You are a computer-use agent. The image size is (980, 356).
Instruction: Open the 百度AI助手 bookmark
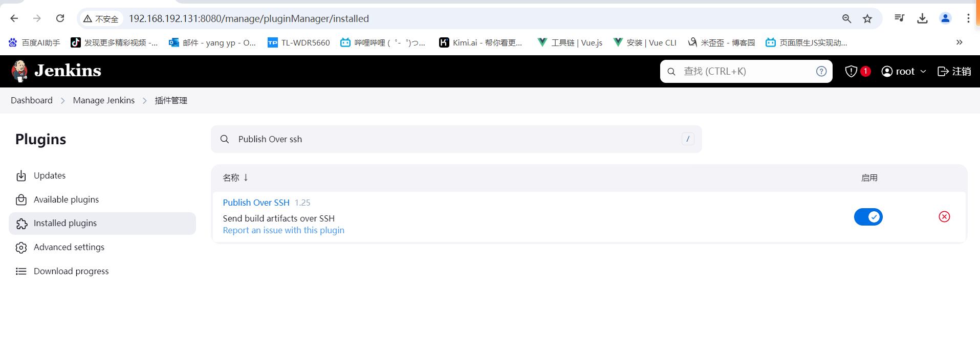pos(34,42)
